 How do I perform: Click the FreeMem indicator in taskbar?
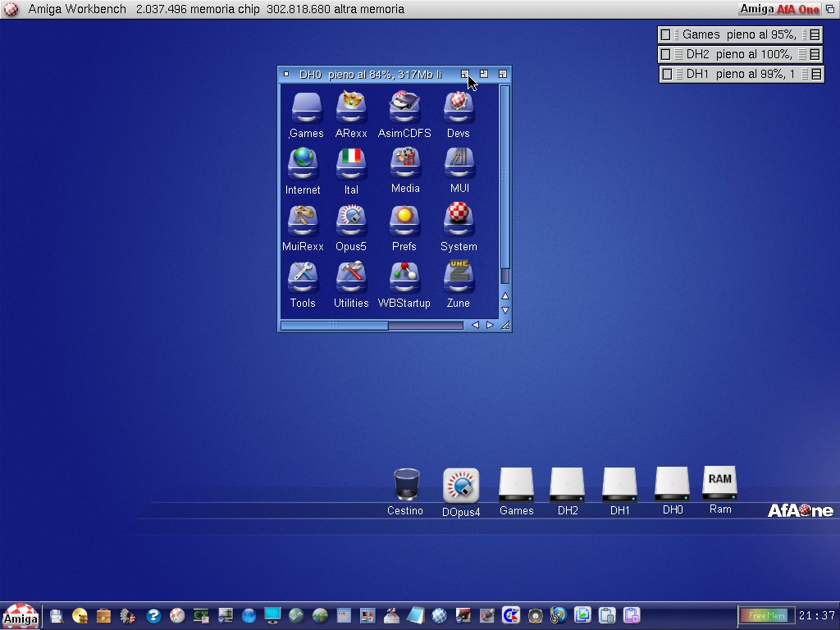tap(766, 615)
